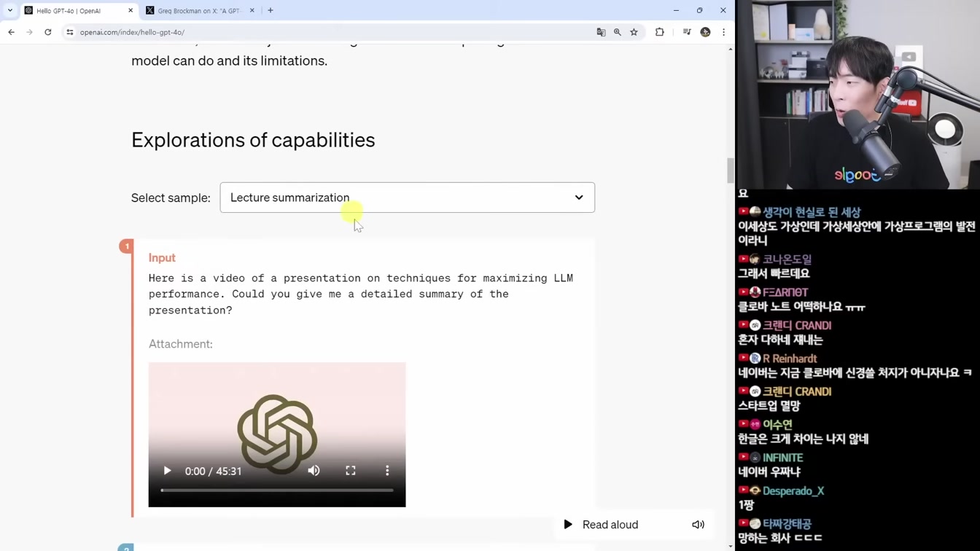Click the scrollbar up arrow

(x=731, y=49)
